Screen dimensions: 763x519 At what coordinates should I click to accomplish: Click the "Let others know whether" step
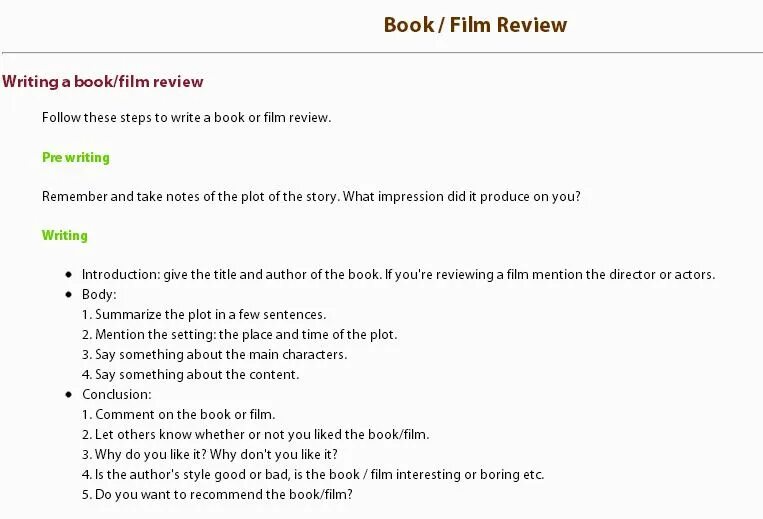point(255,434)
